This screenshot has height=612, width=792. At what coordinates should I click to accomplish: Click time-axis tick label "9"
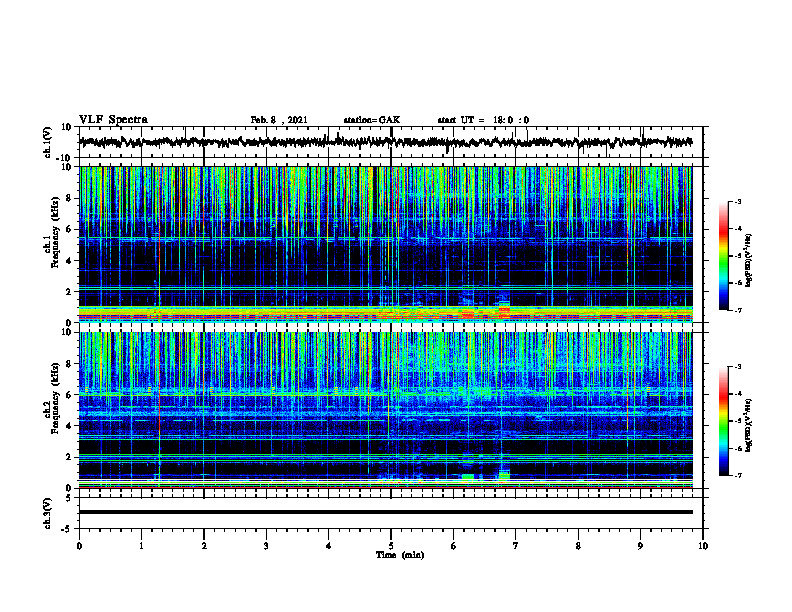pyautogui.click(x=640, y=546)
